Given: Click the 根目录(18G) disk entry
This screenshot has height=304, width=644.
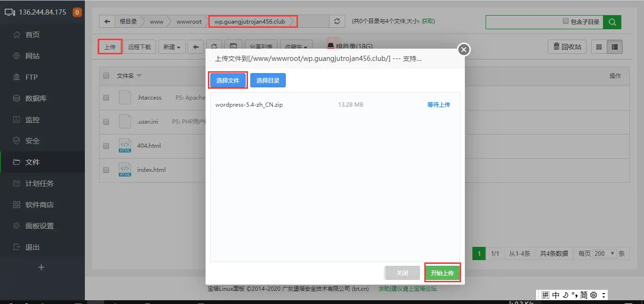Looking at the screenshot, I should click(x=350, y=46).
